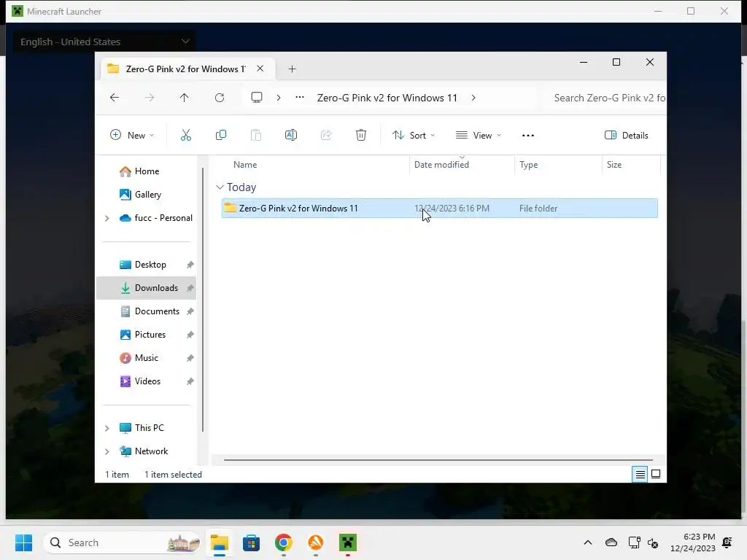The image size is (747, 560).
Task: Expand Network in sidebar
Action: click(107, 451)
